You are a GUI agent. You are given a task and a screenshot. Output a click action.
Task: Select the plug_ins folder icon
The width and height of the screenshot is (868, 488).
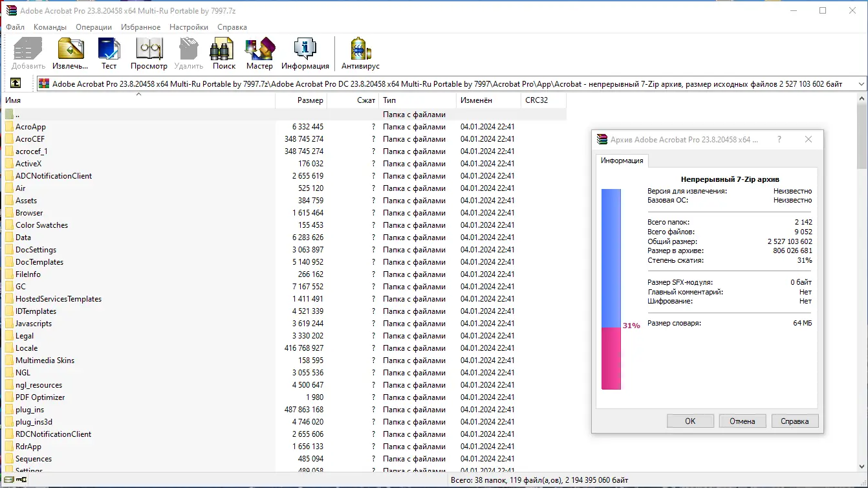[x=9, y=410]
